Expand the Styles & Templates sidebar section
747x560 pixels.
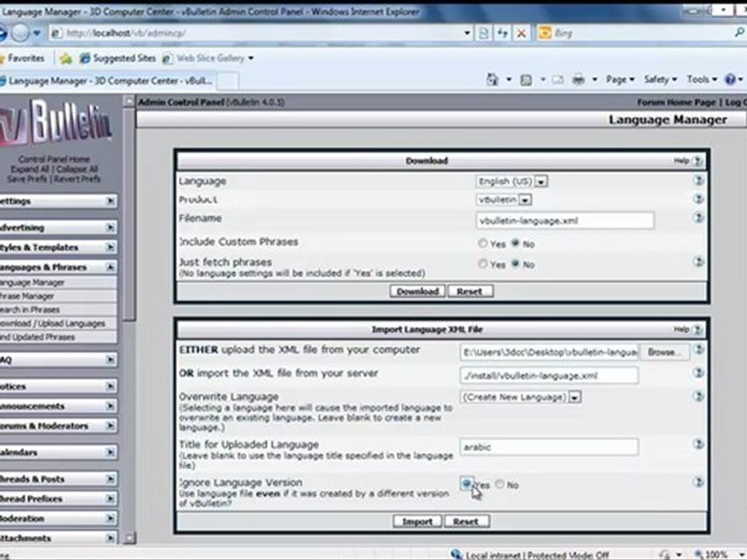110,247
